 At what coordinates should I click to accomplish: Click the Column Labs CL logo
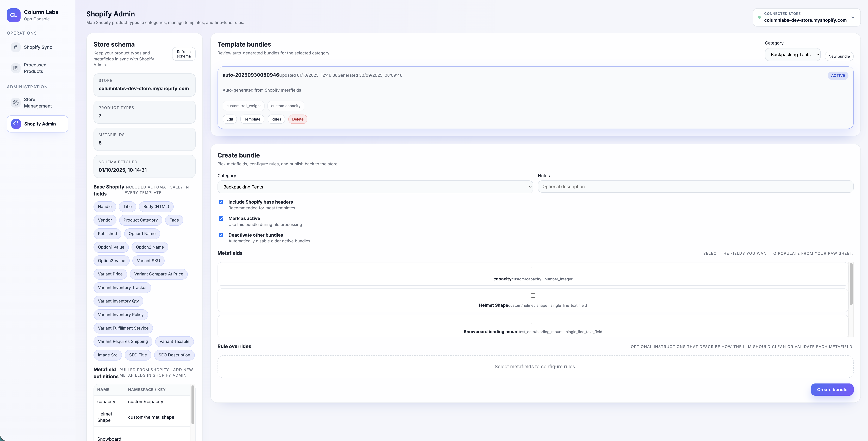click(x=14, y=15)
